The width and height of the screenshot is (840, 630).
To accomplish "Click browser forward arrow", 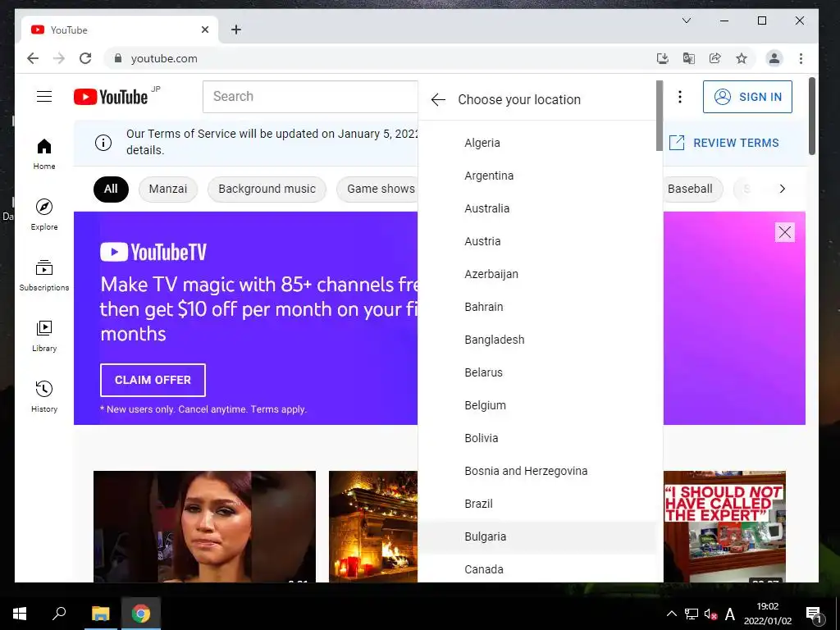I will [x=59, y=58].
